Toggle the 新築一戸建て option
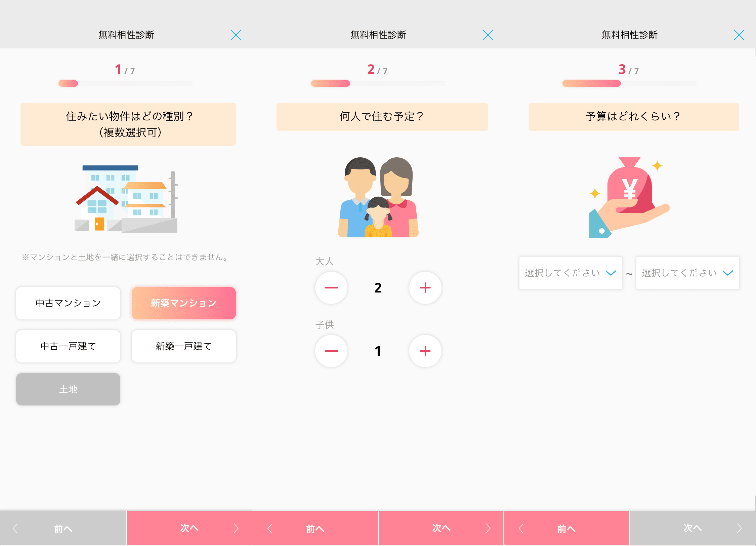This screenshot has height=546, width=756. [184, 346]
